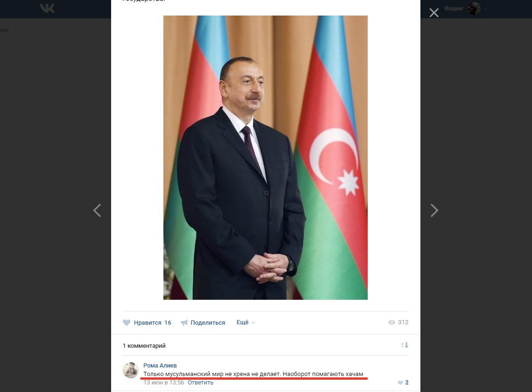532x392 pixels.
Task: Go to the next photo arrow
Action: coord(434,210)
